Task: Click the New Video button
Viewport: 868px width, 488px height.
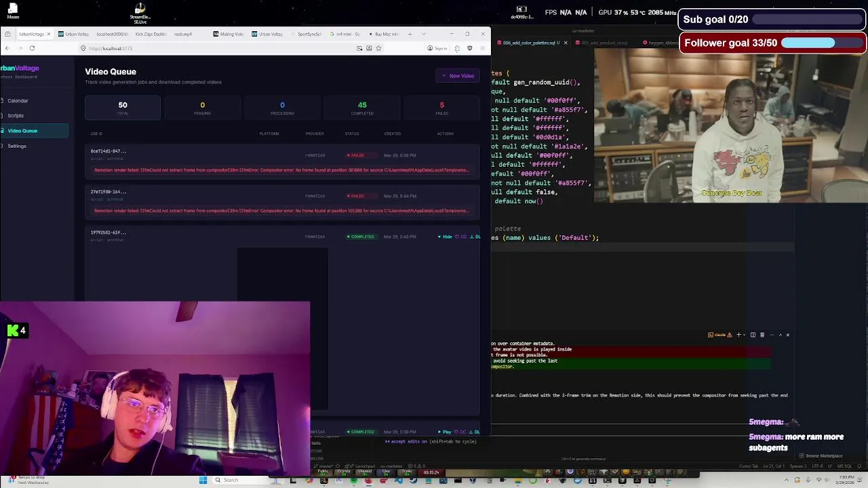Action: pos(458,76)
